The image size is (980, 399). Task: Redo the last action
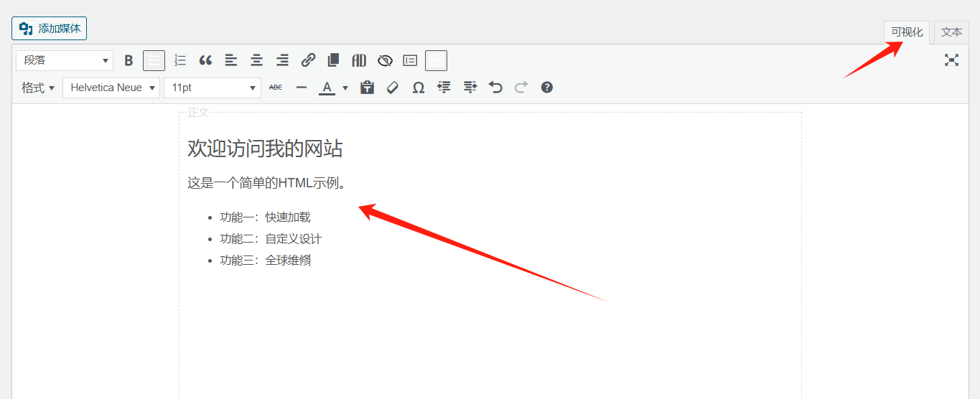(x=521, y=88)
